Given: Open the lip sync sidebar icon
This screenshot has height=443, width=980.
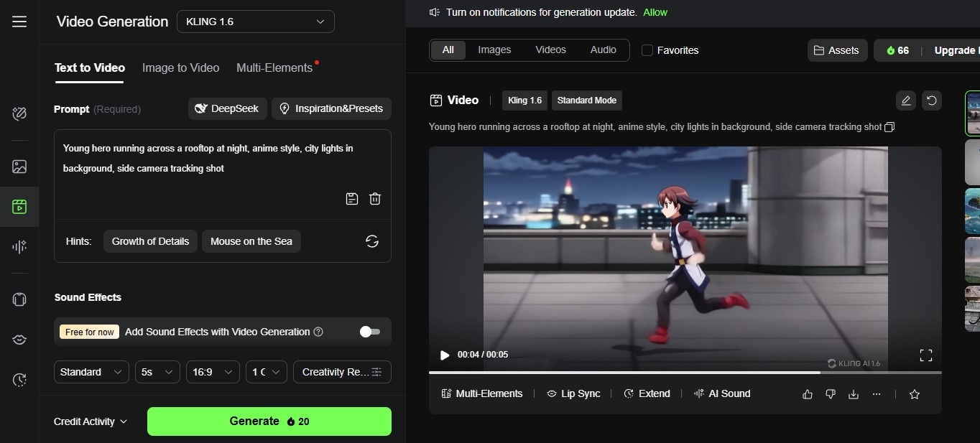Looking at the screenshot, I should (x=19, y=340).
